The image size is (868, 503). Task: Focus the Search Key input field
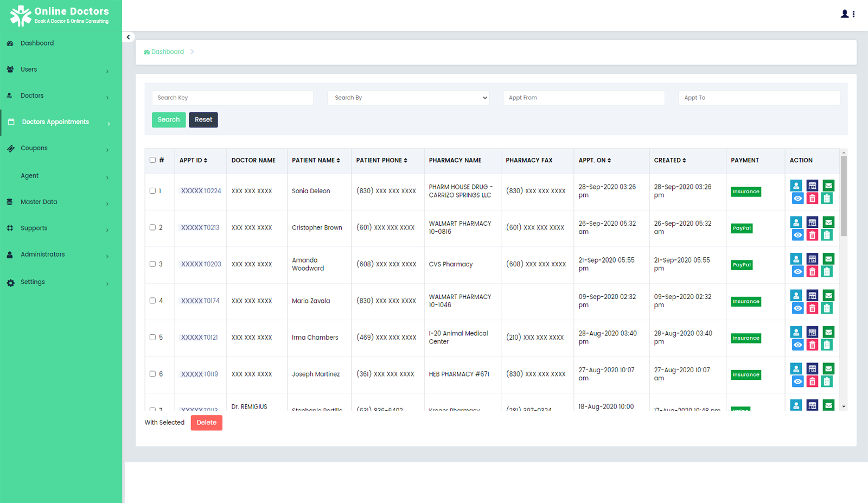coord(233,98)
